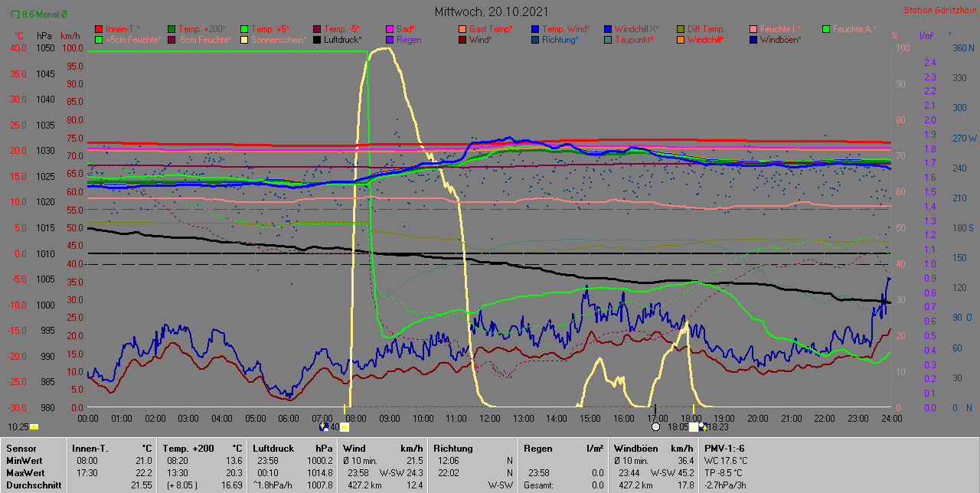Select the Temp. Wind legend label
Image resolution: width=980 pixels, height=493 pixels.
[566, 29]
